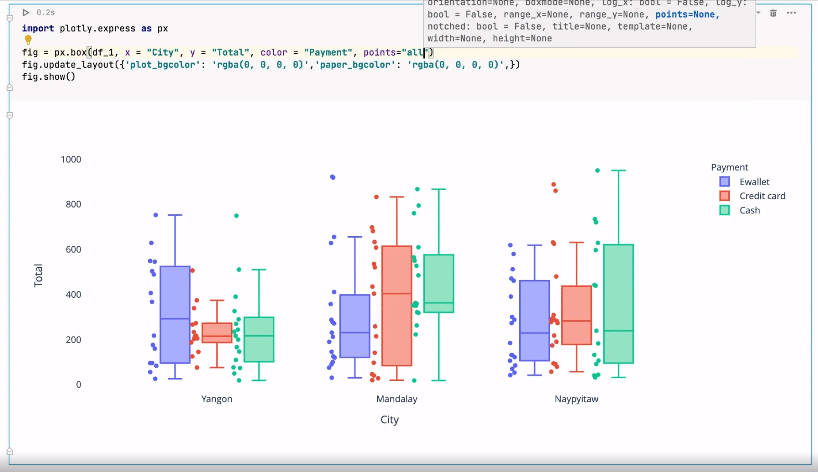818x472 pixels.
Task: Place cursor on the fig.show() line
Action: click(x=48, y=77)
